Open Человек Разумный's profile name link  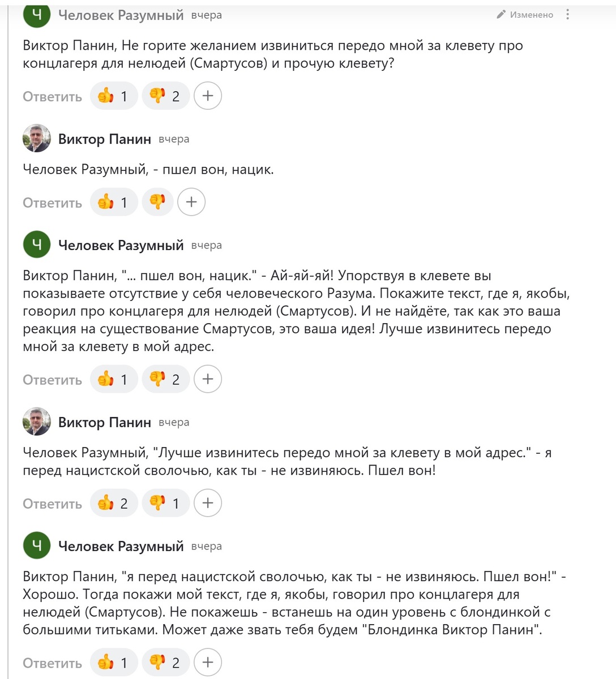[x=121, y=15]
